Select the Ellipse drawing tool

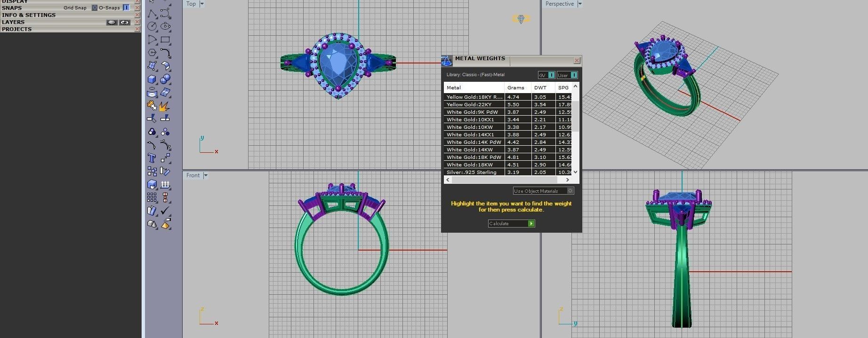click(x=165, y=27)
